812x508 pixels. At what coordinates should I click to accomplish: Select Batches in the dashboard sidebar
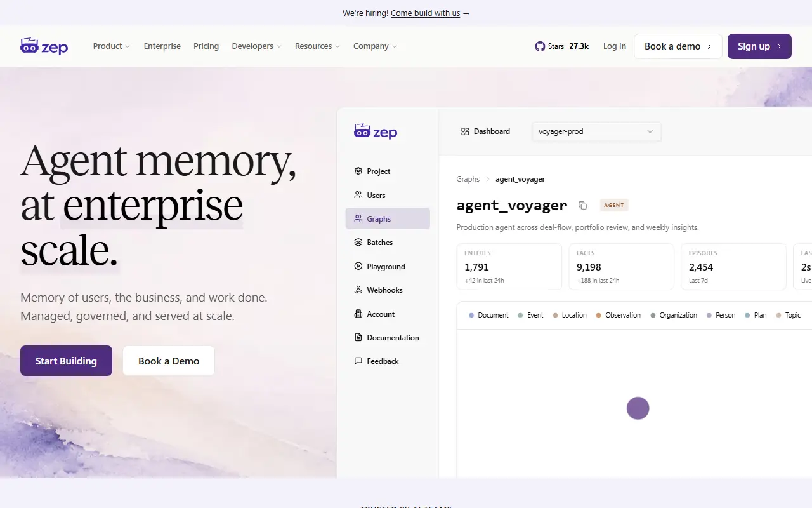pos(388,243)
